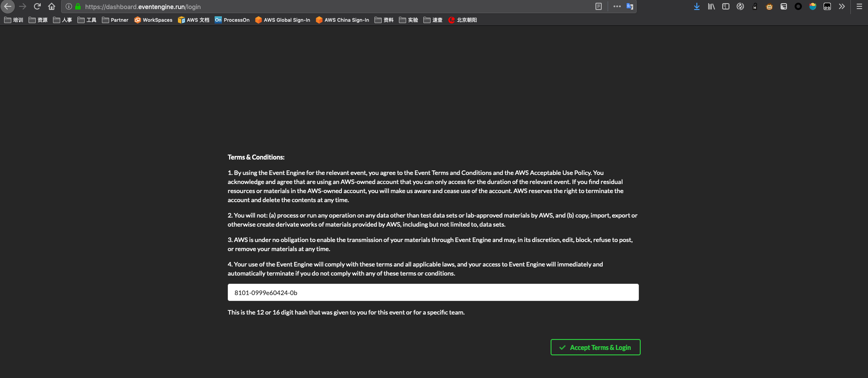
Task: Open page actions three-dot menu
Action: pos(617,6)
